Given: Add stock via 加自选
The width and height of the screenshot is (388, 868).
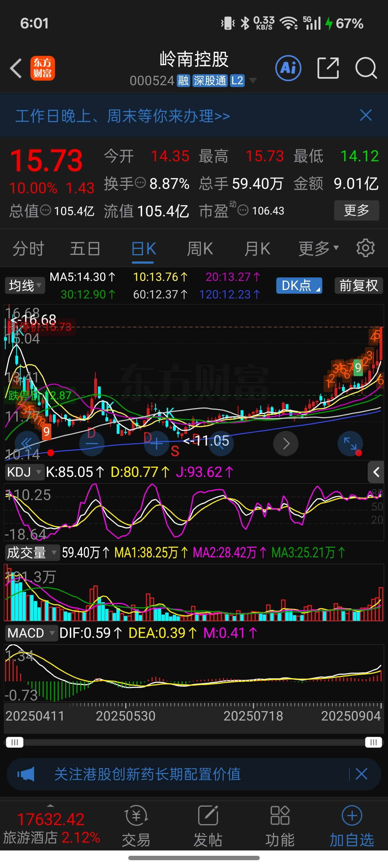Looking at the screenshot, I should (x=352, y=827).
